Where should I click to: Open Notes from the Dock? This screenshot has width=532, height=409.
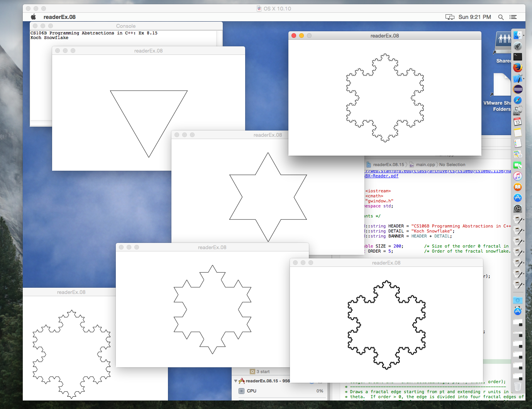tap(518, 132)
